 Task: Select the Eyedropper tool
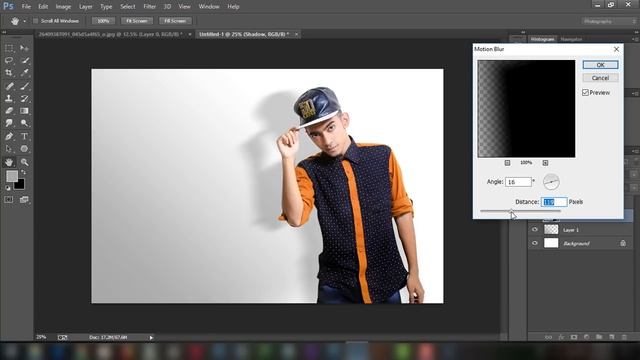click(24, 73)
